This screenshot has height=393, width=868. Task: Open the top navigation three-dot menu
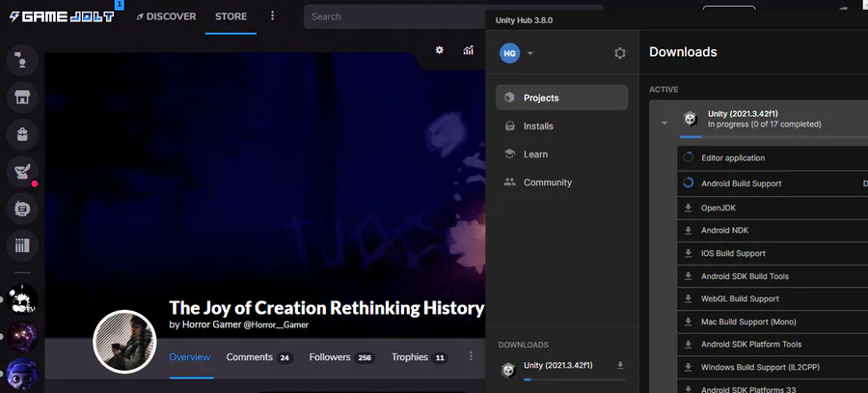coord(272,16)
